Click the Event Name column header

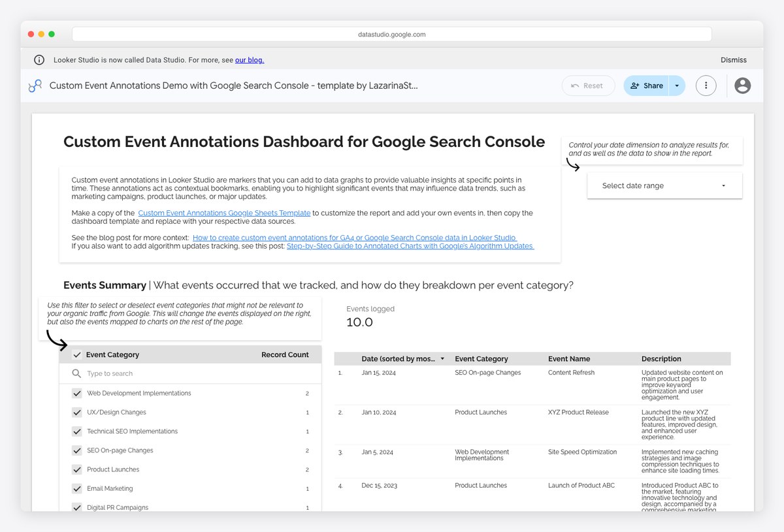pos(569,359)
